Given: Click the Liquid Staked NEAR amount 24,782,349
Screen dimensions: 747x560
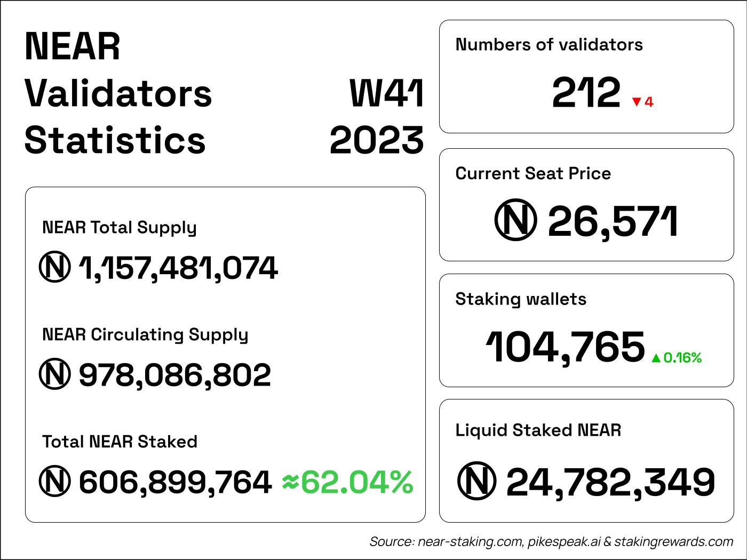Looking at the screenshot, I should point(610,482).
